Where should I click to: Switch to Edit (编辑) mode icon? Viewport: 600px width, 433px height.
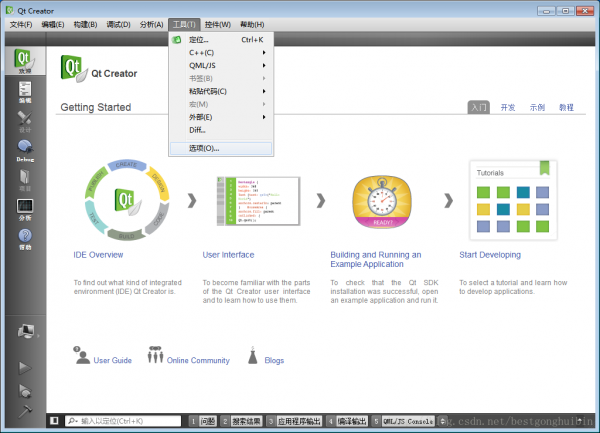coord(25,92)
